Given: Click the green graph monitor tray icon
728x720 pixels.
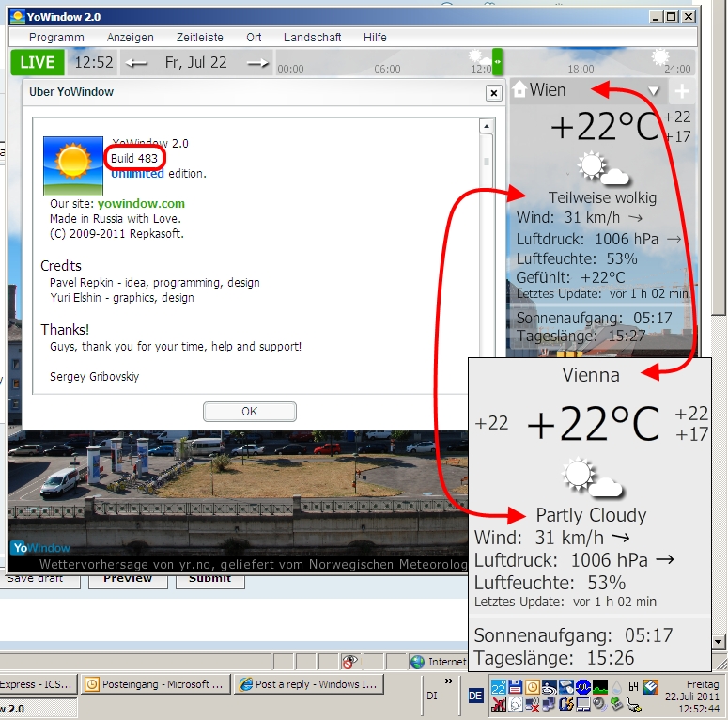Looking at the screenshot, I should click(x=600, y=687).
